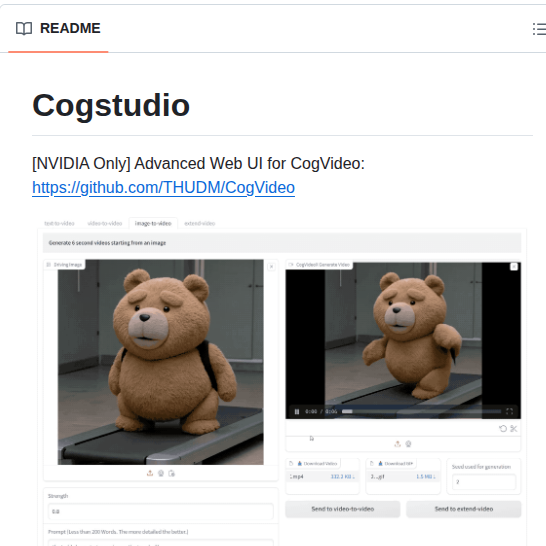This screenshot has width=546, height=546.
Task: Click the webcam icon under driving image
Action: [x=161, y=473]
